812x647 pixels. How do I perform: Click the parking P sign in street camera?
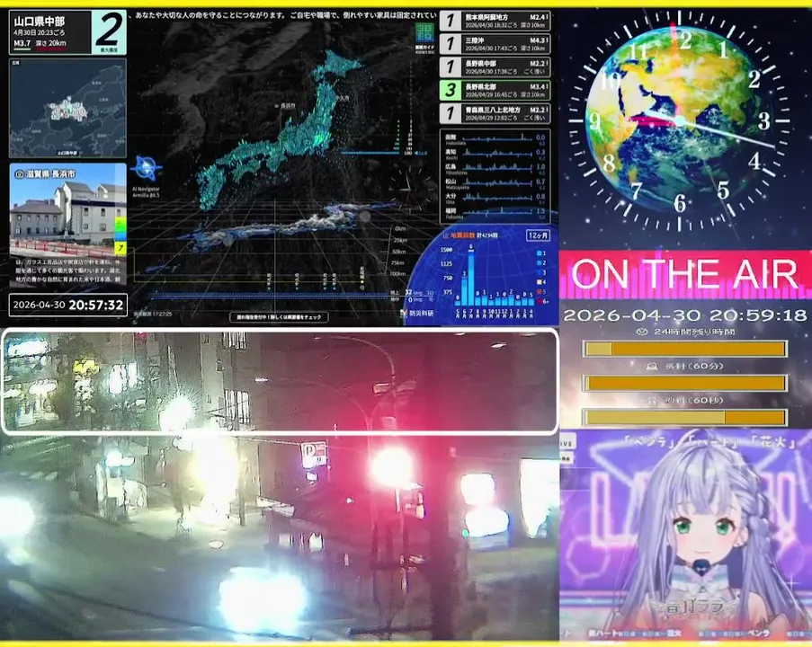(x=314, y=455)
